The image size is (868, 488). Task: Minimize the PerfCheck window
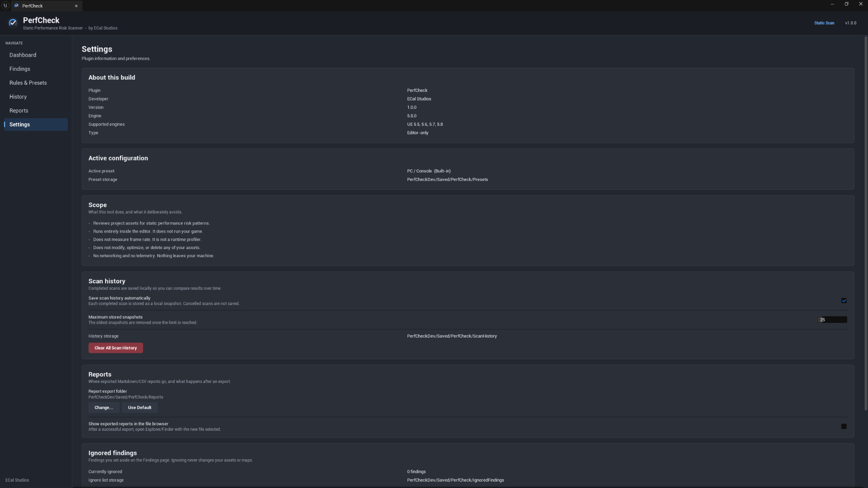pos(832,4)
